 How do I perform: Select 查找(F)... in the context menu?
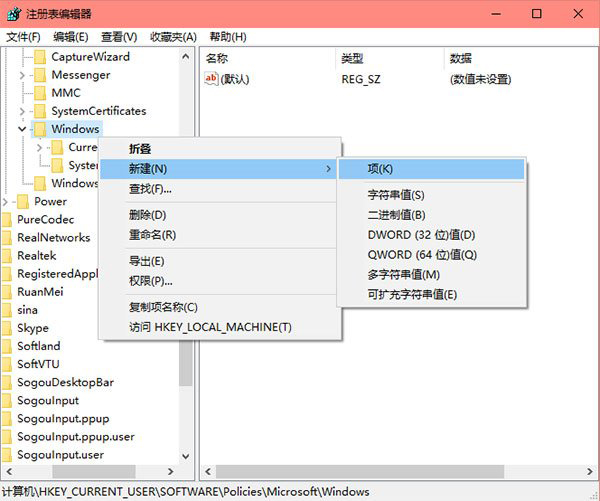click(220, 189)
